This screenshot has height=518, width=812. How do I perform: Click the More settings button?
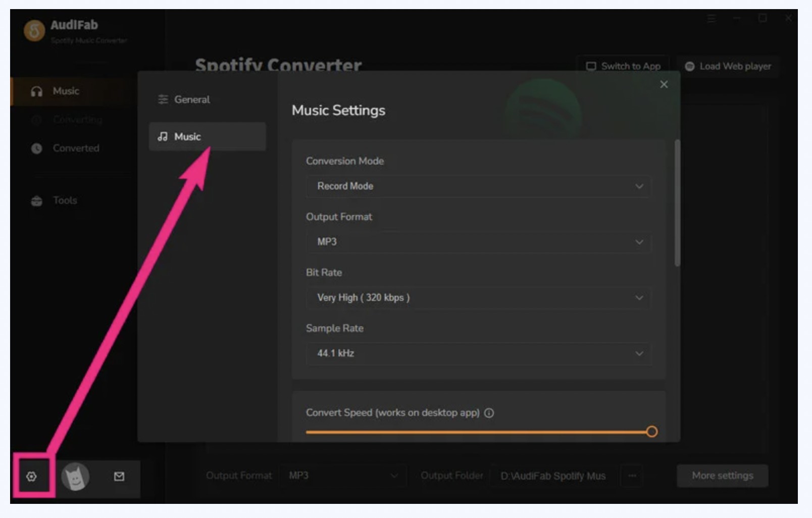coord(722,476)
